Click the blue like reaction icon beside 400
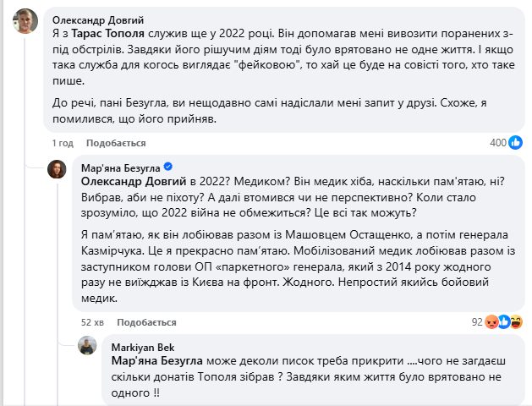Viewport: 532px width, 406px height. (515, 143)
